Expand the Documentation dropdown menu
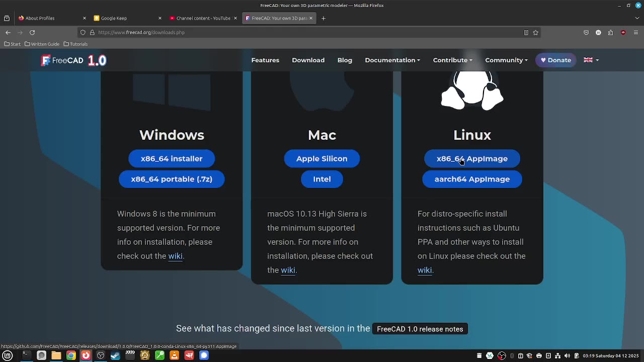 [392, 60]
